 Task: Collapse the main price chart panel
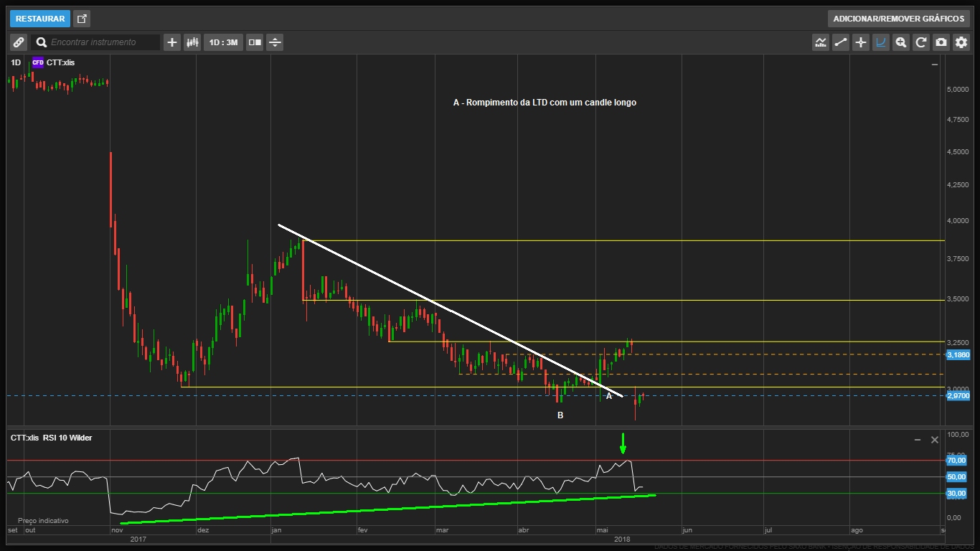(x=934, y=65)
